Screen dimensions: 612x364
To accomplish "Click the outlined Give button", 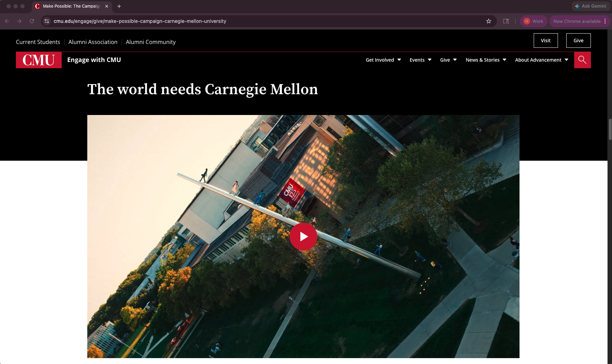I will coord(578,41).
